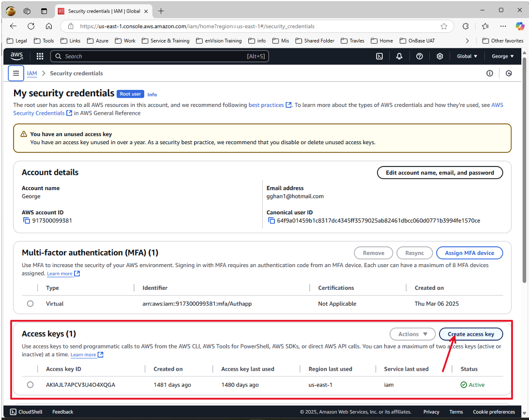Click the MFA Remove button
This screenshot has height=420, width=529.
(x=374, y=253)
